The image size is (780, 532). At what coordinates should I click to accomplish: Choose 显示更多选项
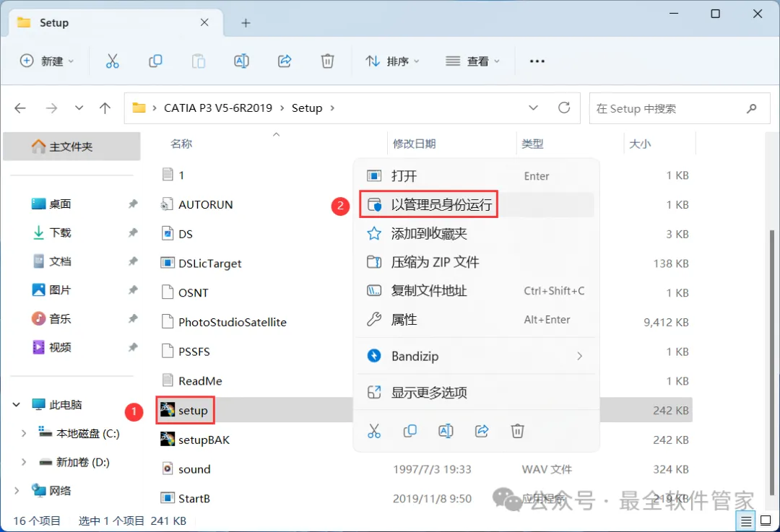coord(477,392)
